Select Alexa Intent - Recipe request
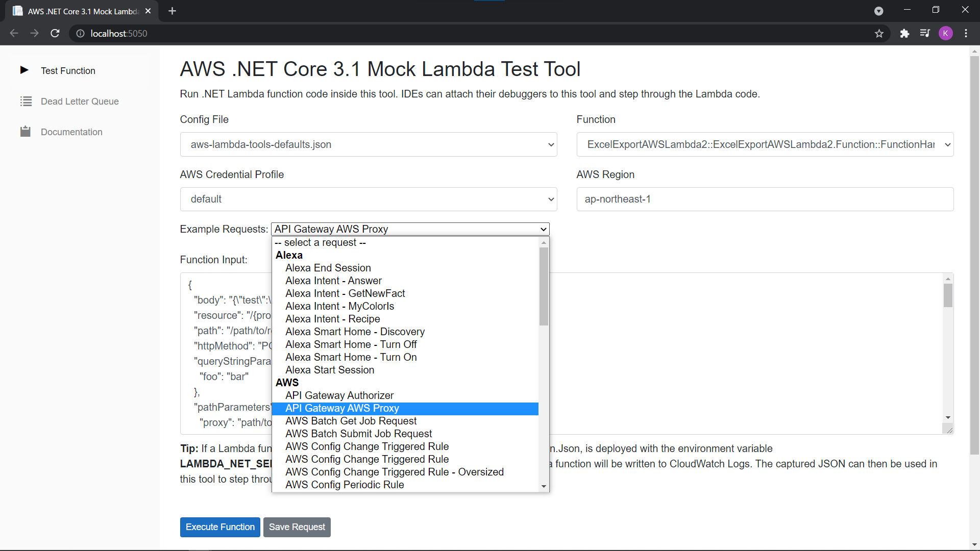The width and height of the screenshot is (980, 551). point(405,319)
